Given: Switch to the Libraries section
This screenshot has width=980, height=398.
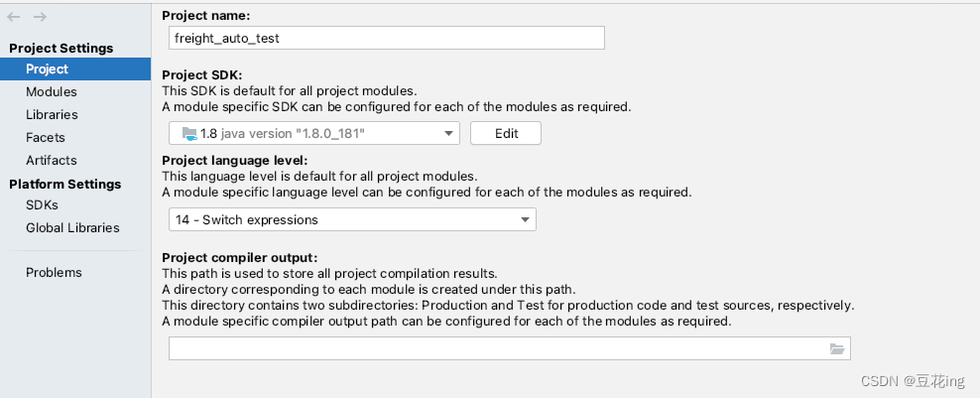Looking at the screenshot, I should 52,114.
